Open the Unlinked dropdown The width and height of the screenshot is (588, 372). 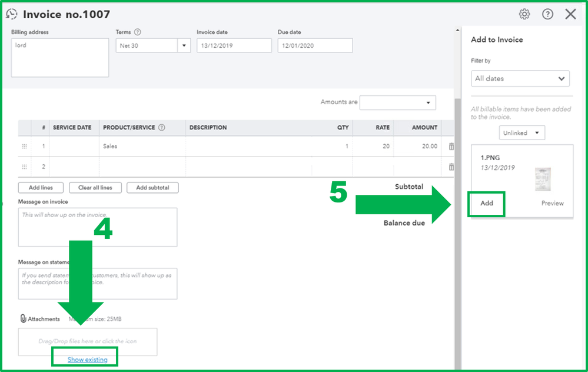[x=521, y=133]
